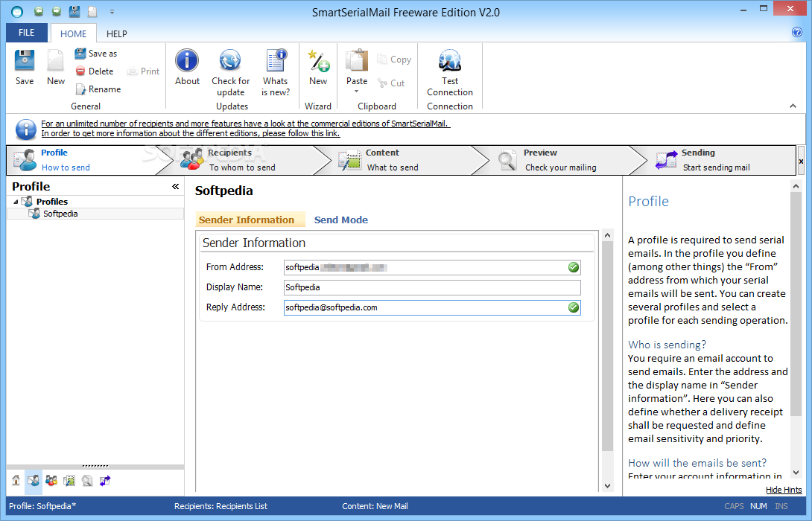Viewport: 812px width, 521px height.
Task: Click the Reply Address field
Action: point(432,307)
